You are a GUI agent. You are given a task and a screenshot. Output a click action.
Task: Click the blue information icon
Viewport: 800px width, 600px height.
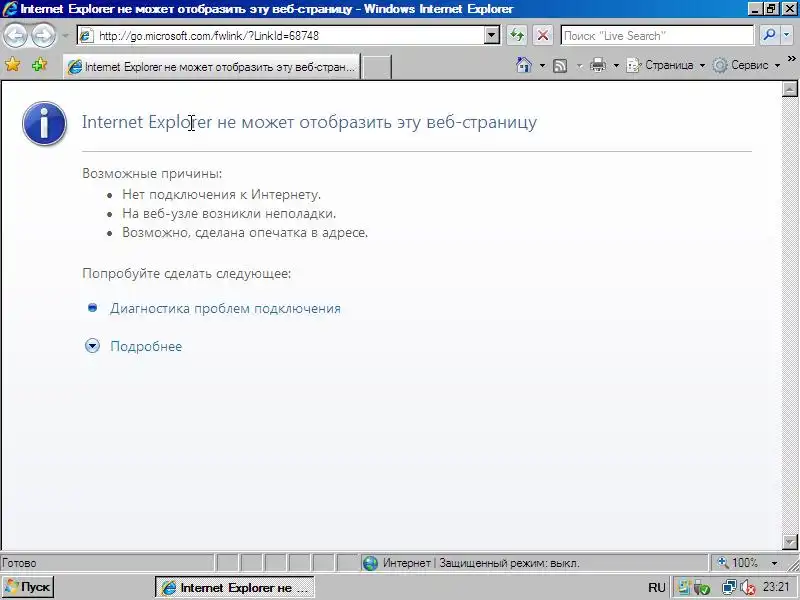tap(44, 123)
